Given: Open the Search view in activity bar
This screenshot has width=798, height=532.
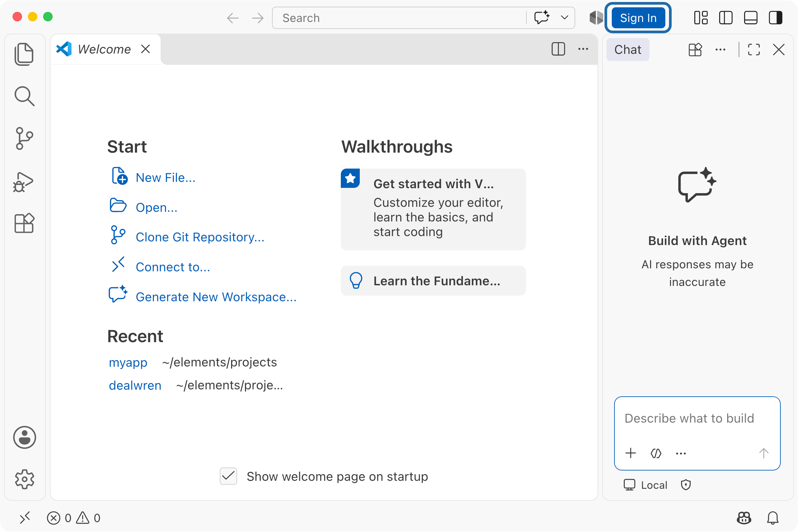Looking at the screenshot, I should 24,96.
